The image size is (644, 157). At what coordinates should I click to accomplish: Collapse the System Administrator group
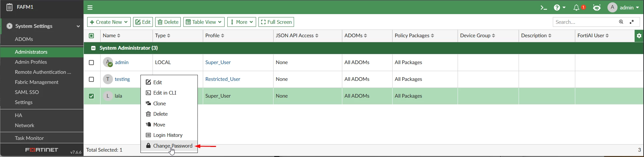tap(93, 48)
